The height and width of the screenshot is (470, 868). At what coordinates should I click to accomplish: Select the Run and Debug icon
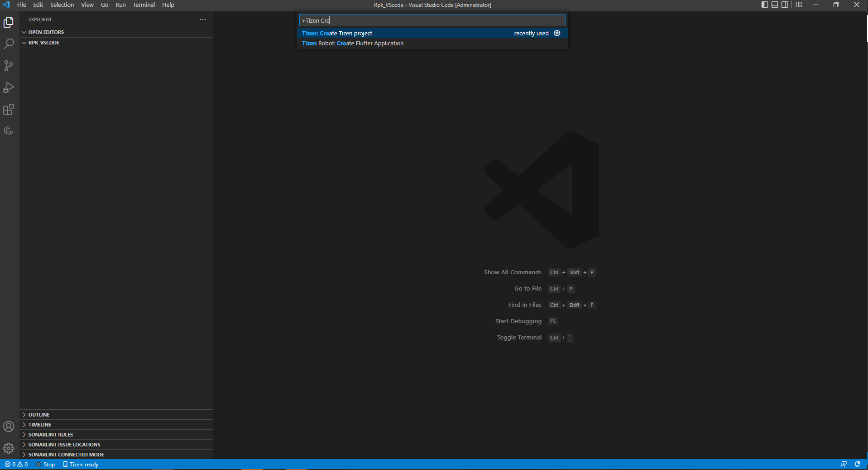point(9,87)
